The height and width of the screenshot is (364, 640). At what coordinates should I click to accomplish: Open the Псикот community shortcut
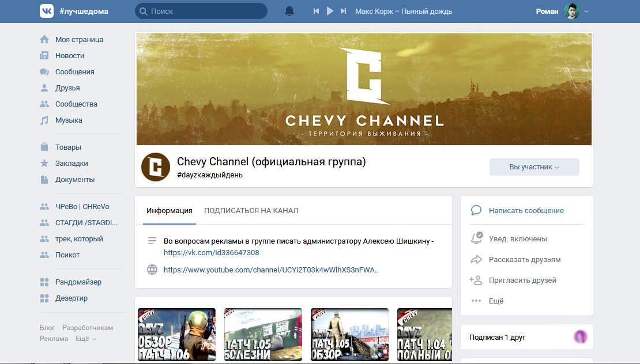pos(67,255)
